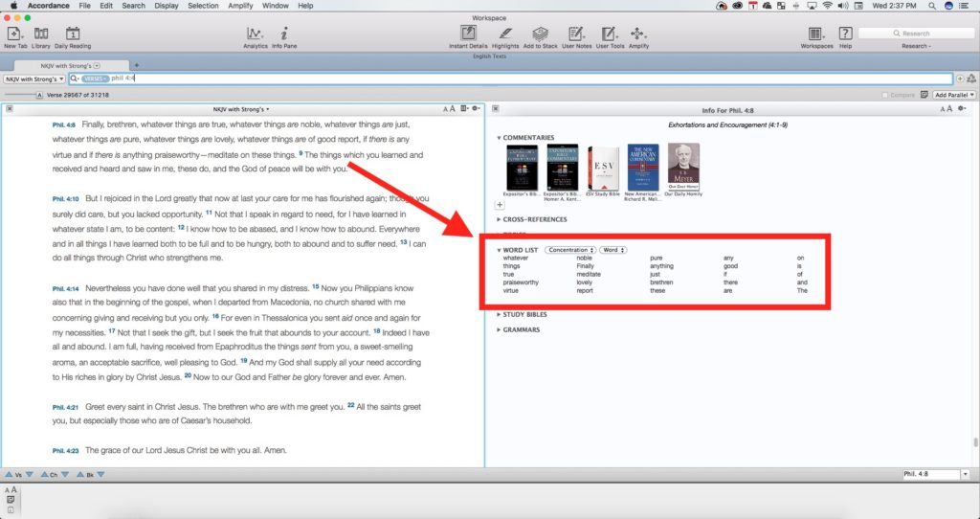This screenshot has height=519, width=980.
Task: Open macOS Spotlight search icon
Action: coord(931,6)
